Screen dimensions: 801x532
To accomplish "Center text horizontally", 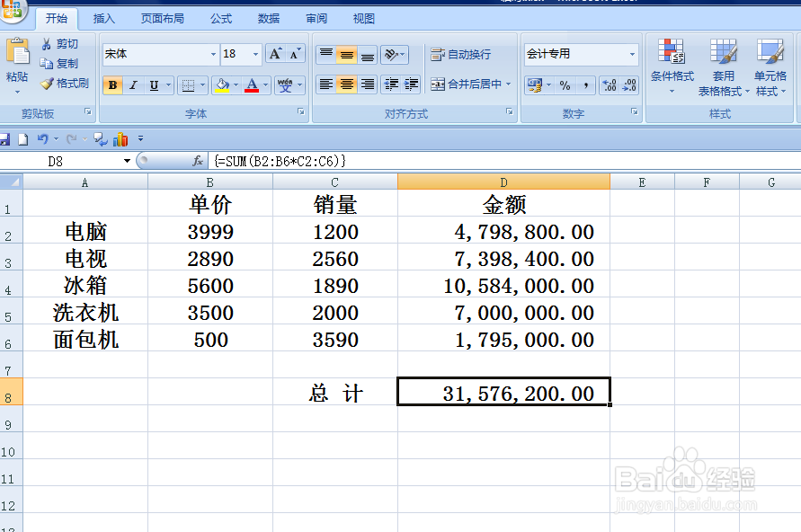I will tap(346, 84).
